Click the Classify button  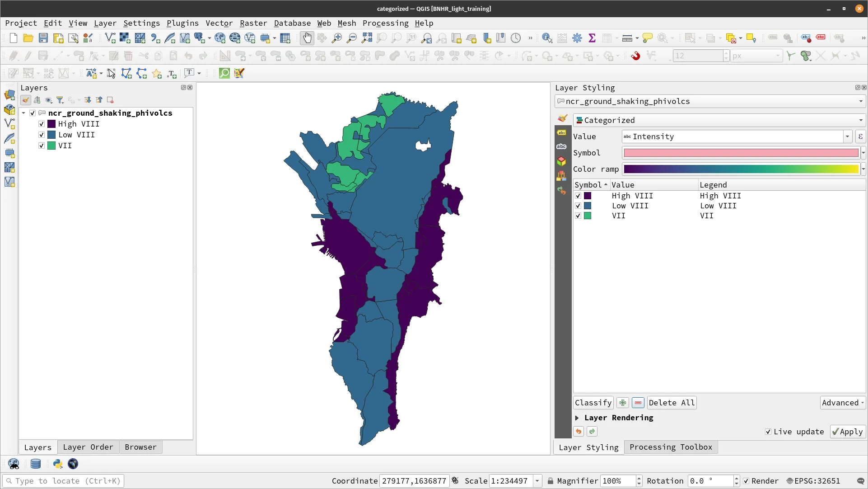tap(593, 403)
